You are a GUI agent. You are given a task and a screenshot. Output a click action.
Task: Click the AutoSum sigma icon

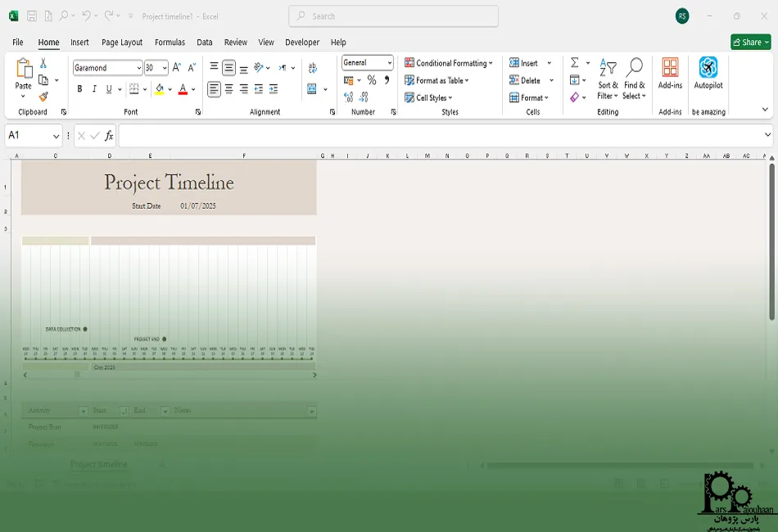click(x=574, y=63)
